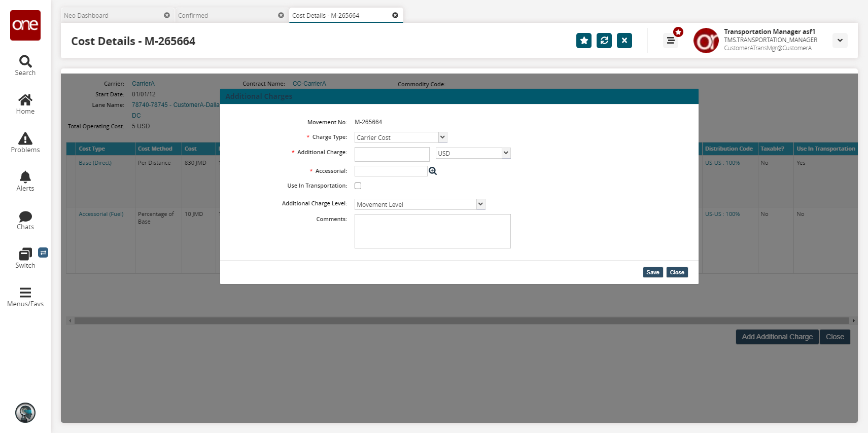Open the CC-CarrierA contract link
This screenshot has height=433, width=868.
point(309,84)
